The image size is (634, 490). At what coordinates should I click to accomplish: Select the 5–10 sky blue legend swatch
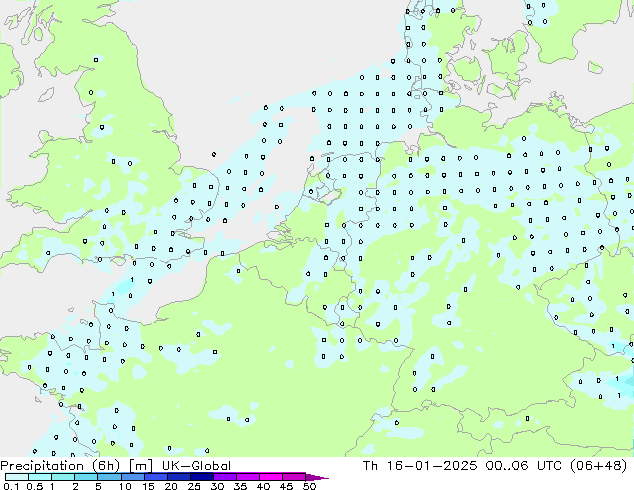(109, 477)
